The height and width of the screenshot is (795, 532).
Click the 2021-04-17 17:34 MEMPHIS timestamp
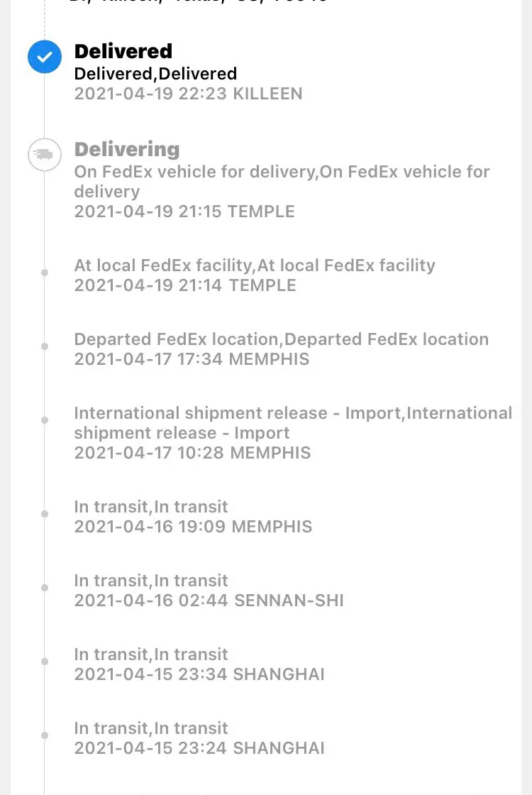pyautogui.click(x=192, y=359)
